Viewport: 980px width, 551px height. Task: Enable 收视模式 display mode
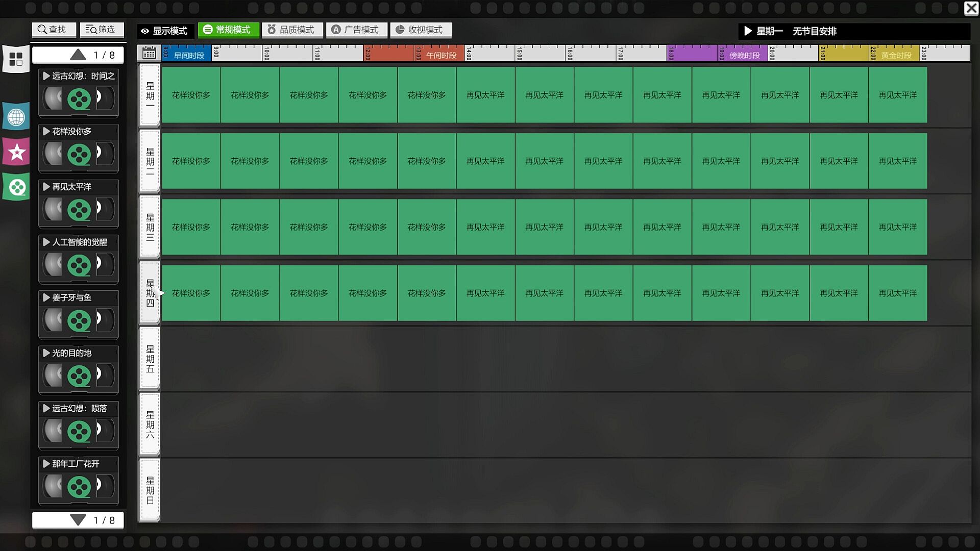click(420, 30)
